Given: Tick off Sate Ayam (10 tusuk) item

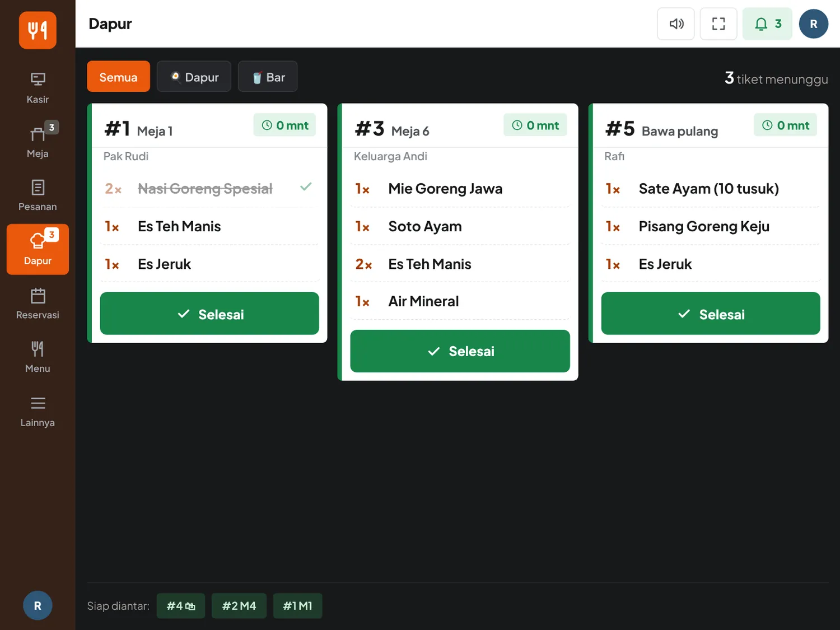Looking at the screenshot, I should [x=711, y=189].
